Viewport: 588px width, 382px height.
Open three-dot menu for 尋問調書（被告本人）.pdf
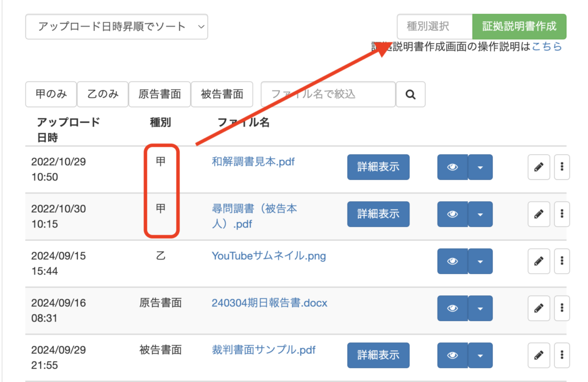[562, 214]
